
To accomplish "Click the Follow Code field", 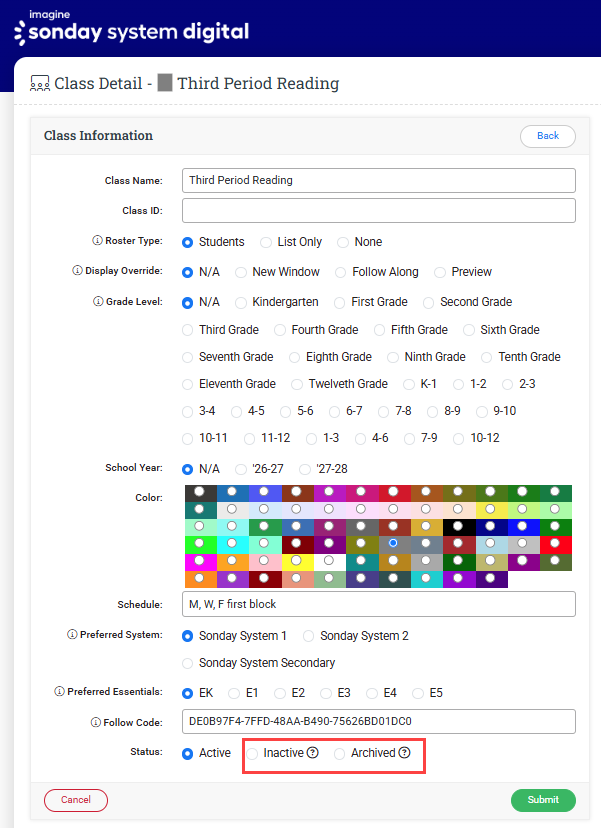I will pyautogui.click(x=379, y=721).
